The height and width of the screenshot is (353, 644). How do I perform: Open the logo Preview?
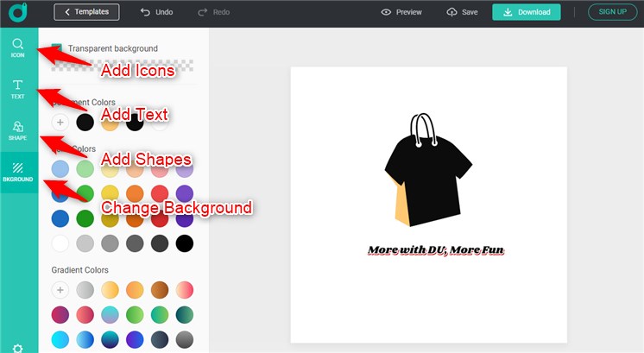pyautogui.click(x=401, y=12)
